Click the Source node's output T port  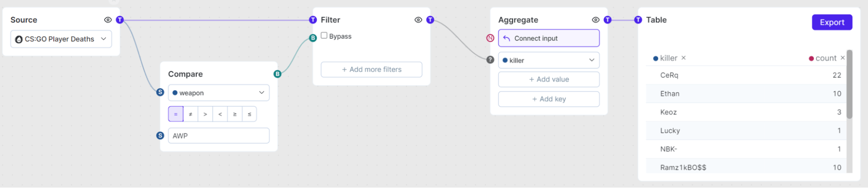tap(120, 20)
